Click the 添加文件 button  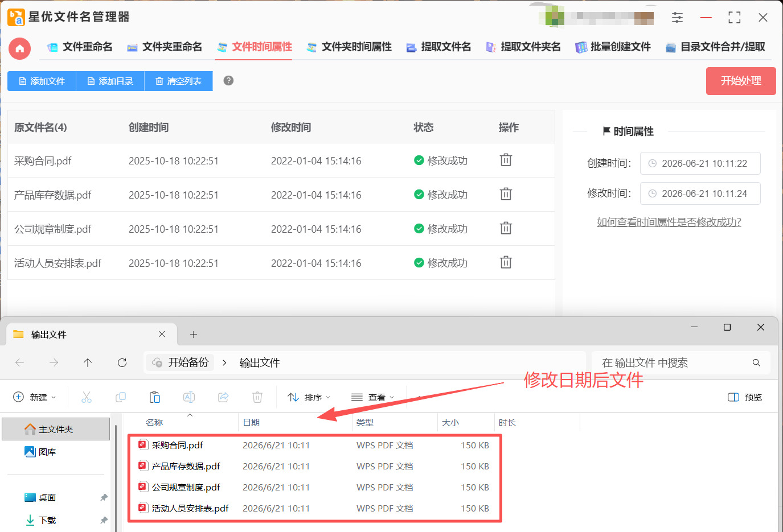pyautogui.click(x=42, y=81)
